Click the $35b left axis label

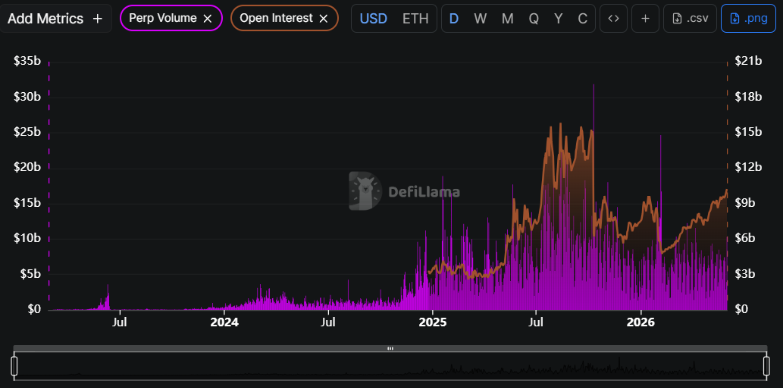pos(27,61)
